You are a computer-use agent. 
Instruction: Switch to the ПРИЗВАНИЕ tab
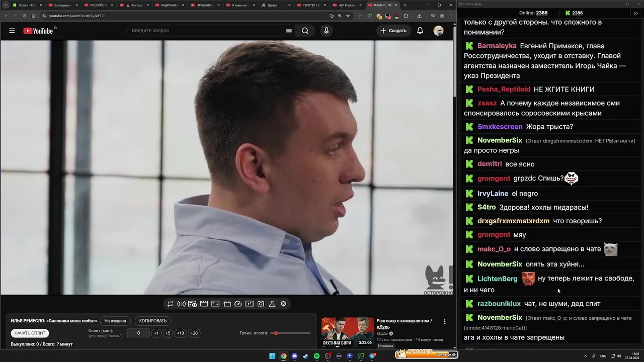(205, 5)
